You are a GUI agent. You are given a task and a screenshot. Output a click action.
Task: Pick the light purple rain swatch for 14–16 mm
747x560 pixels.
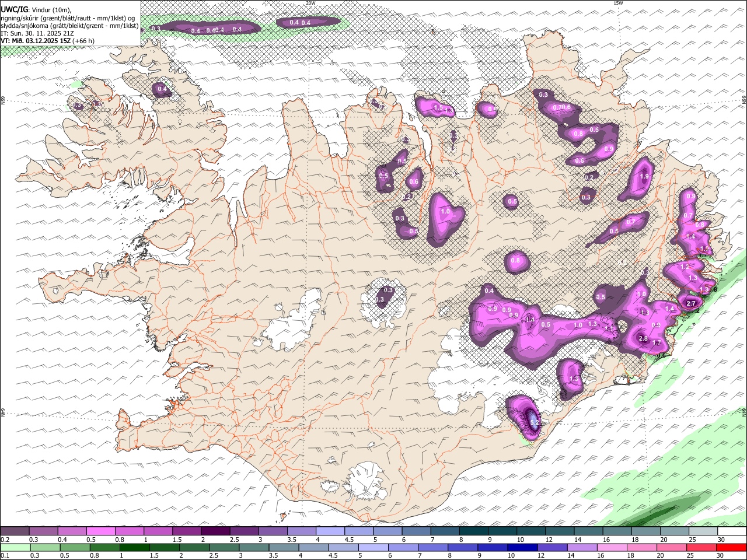tap(582, 547)
